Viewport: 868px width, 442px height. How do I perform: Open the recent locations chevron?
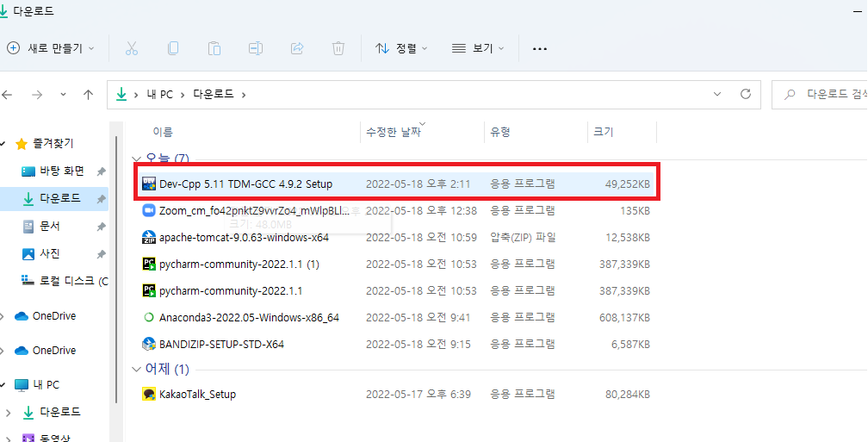[x=63, y=94]
